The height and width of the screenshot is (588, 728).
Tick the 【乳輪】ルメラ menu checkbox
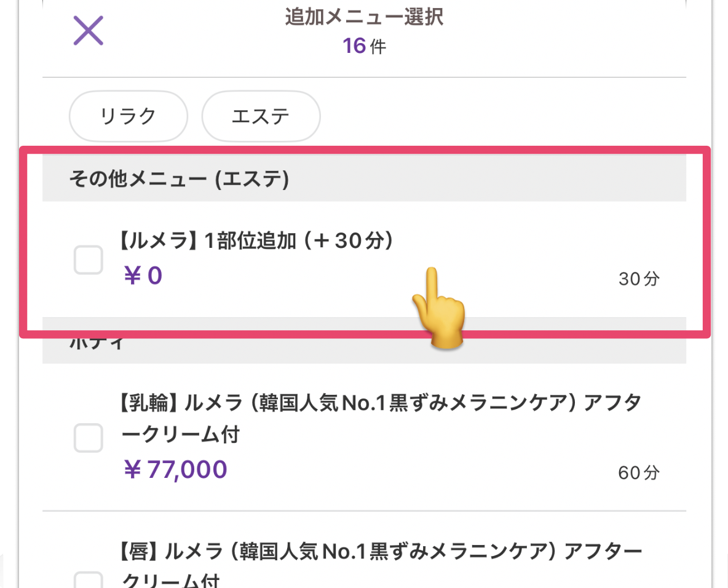click(89, 438)
